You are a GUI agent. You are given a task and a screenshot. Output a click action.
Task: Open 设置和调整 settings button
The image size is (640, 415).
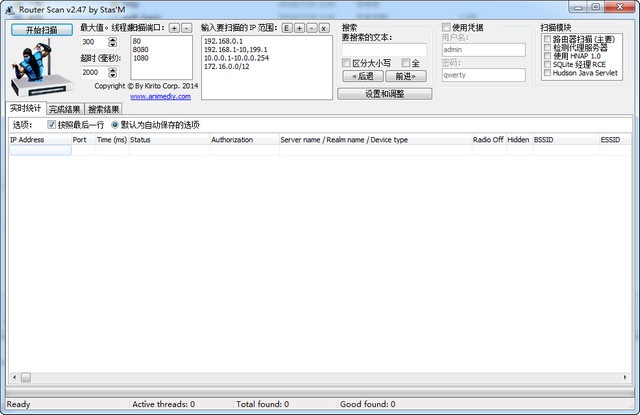[x=384, y=94]
